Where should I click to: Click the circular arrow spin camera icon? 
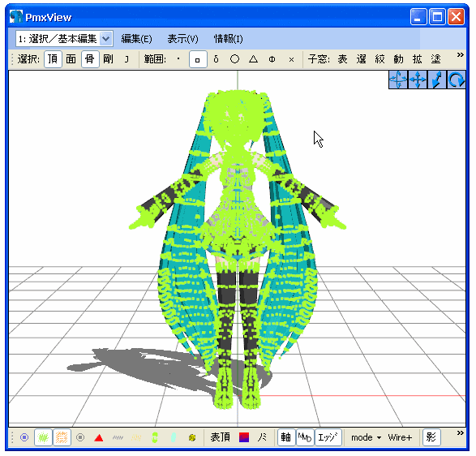tap(456, 80)
